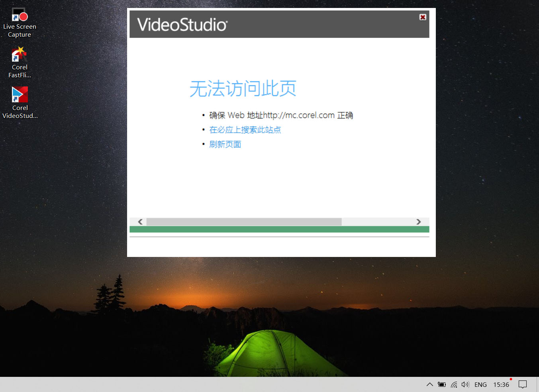Click the VideoStudio logo in the header

pyautogui.click(x=182, y=25)
